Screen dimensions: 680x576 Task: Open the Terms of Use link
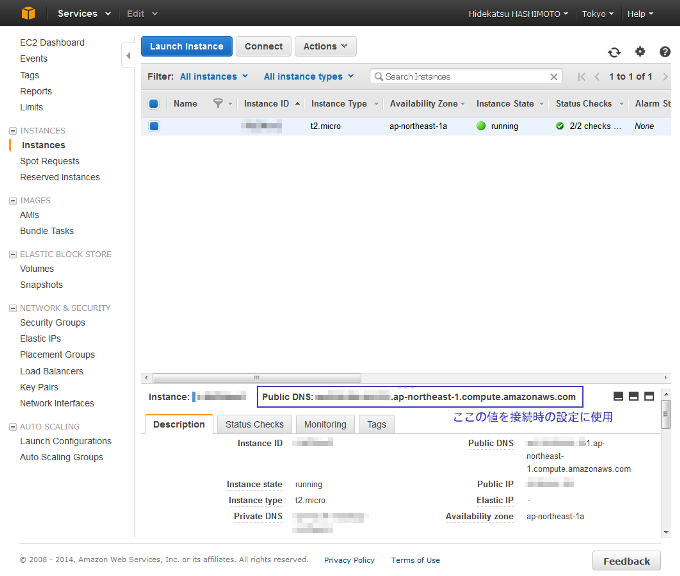pos(415,560)
